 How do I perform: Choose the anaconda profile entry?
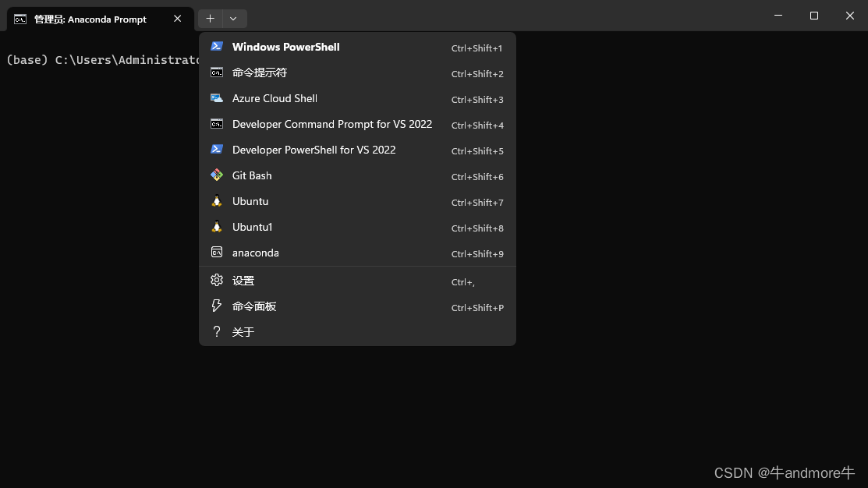pos(357,253)
